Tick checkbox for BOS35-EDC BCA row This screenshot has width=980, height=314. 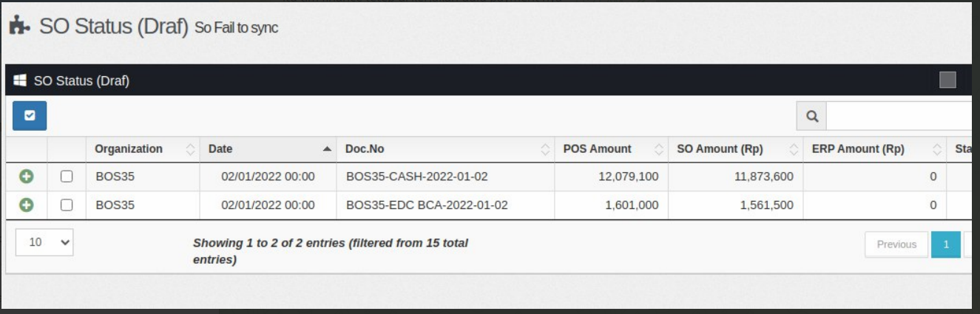(67, 205)
